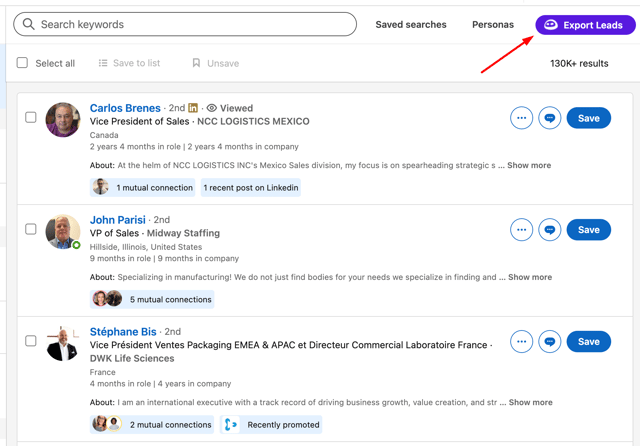Click NCC LOGISTICS MEXICO company name
The width and height of the screenshot is (640, 446).
[x=253, y=121]
